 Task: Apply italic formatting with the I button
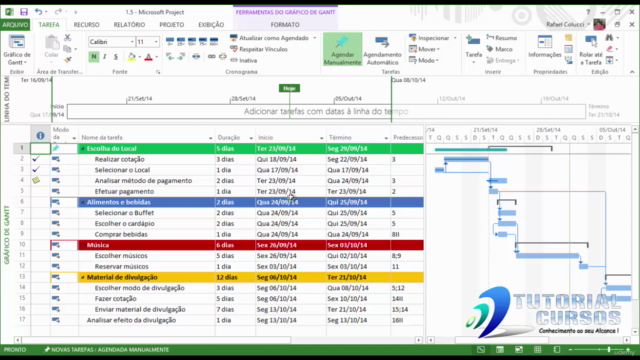(104, 57)
